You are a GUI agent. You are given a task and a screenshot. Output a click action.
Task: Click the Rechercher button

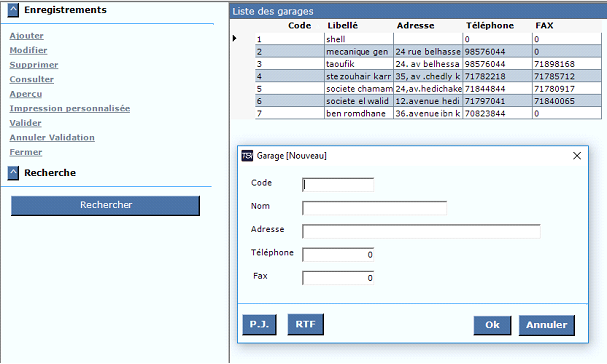pos(105,205)
